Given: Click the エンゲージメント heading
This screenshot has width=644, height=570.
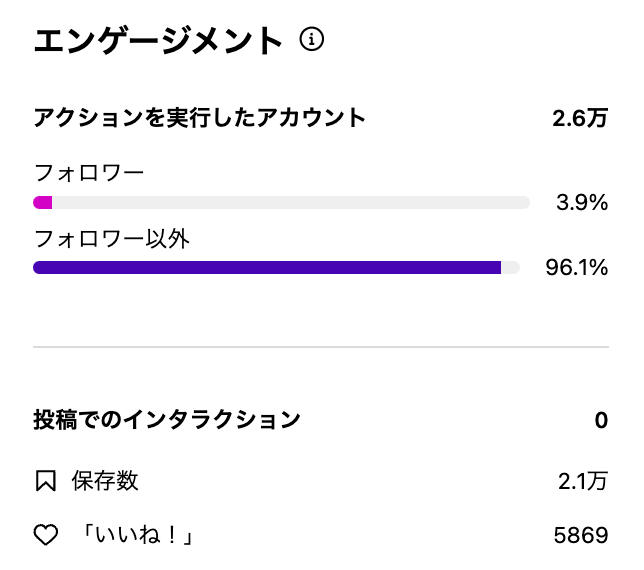Looking at the screenshot, I should pyautogui.click(x=159, y=41).
